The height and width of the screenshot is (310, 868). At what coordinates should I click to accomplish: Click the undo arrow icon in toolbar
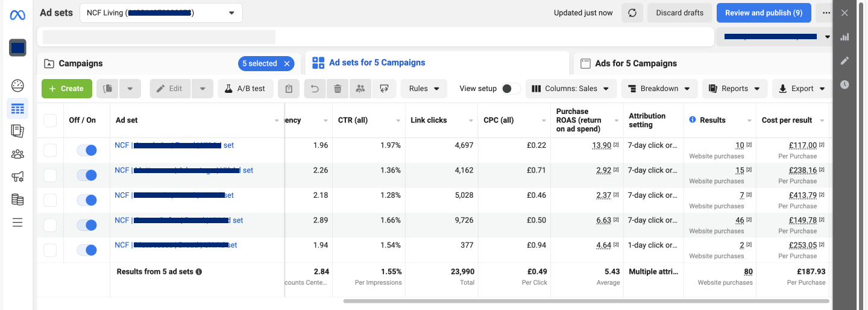coord(315,89)
